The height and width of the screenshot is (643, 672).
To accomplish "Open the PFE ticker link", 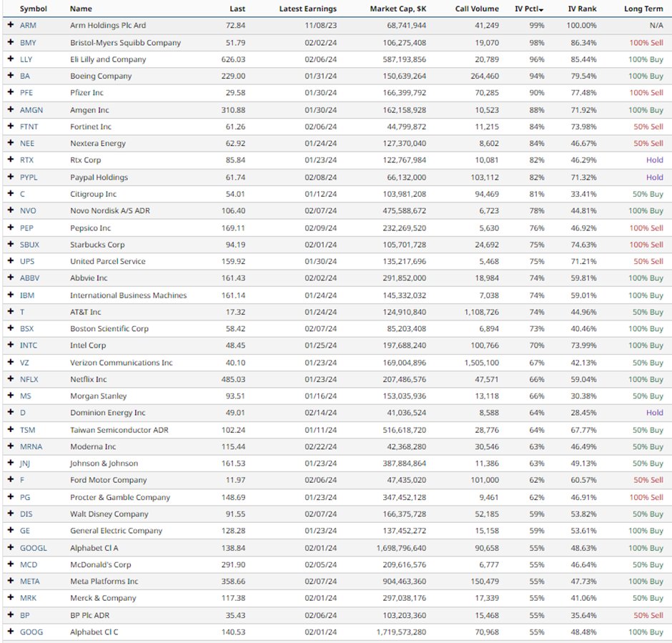I will (x=26, y=92).
